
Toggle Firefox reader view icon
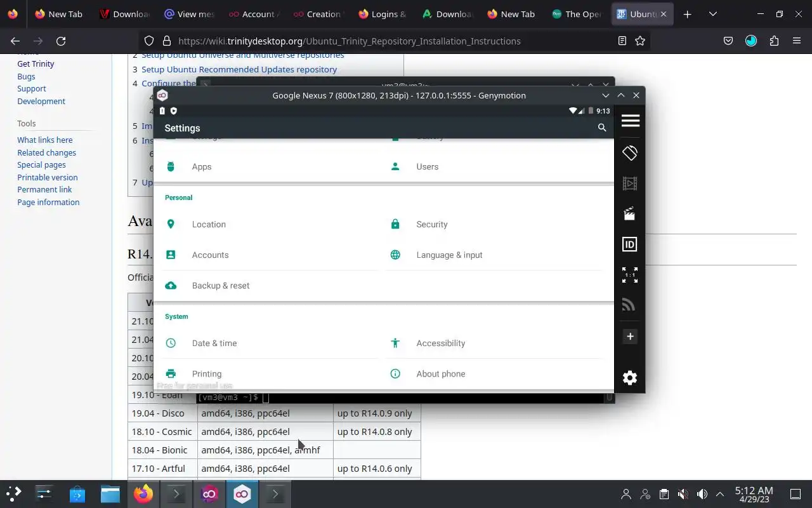pyautogui.click(x=622, y=41)
